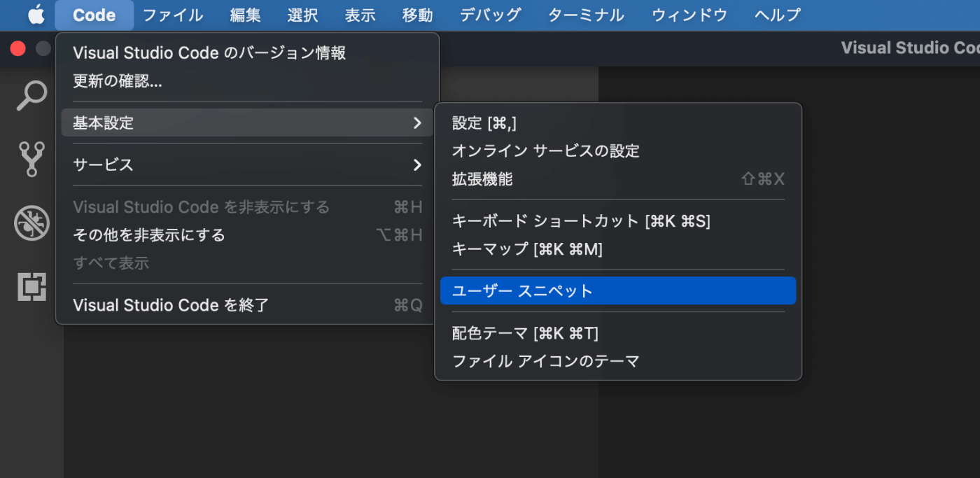Expand the 基本設定 submenu
The height and width of the screenshot is (478, 980).
tap(248, 123)
